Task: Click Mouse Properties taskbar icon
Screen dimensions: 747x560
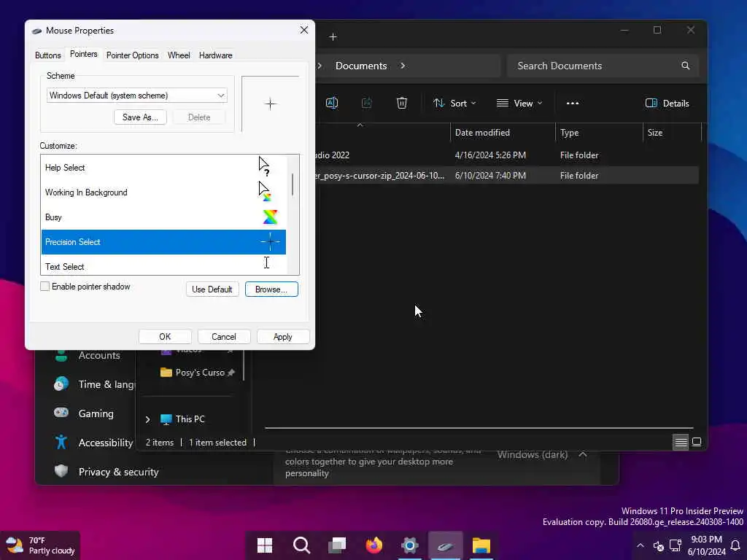Action: pos(446,545)
